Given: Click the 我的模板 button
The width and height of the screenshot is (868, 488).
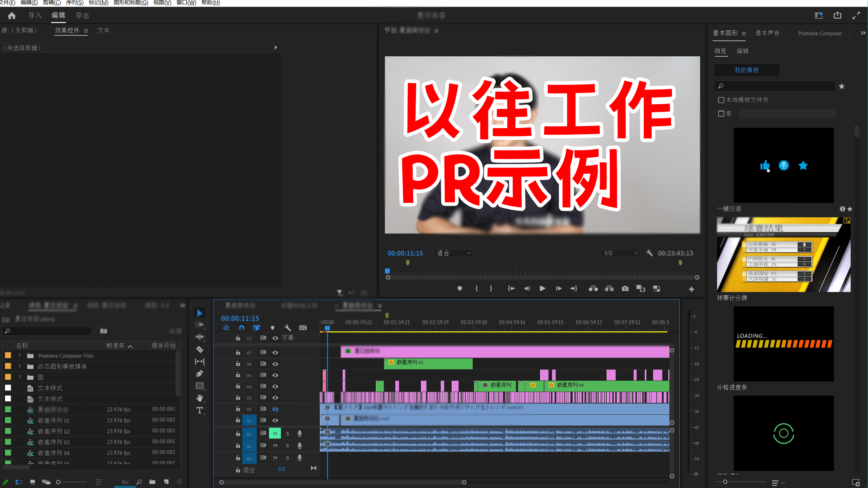Looking at the screenshot, I should pyautogui.click(x=746, y=70).
